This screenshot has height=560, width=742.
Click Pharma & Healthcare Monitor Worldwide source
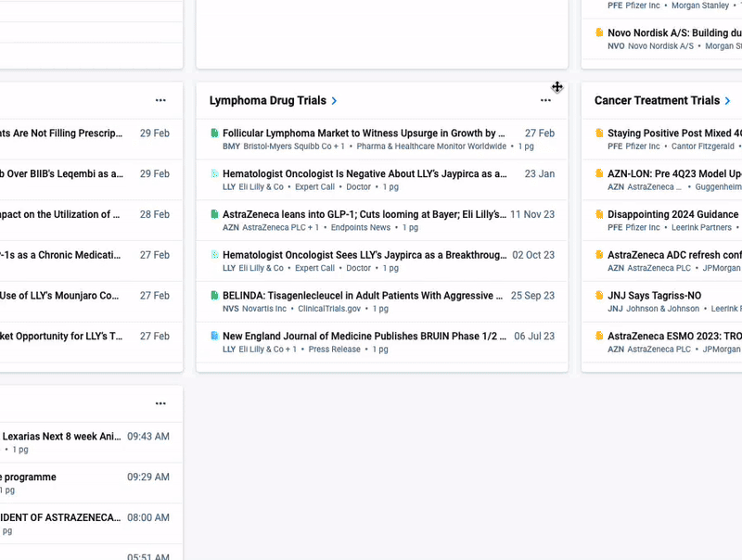(x=431, y=146)
